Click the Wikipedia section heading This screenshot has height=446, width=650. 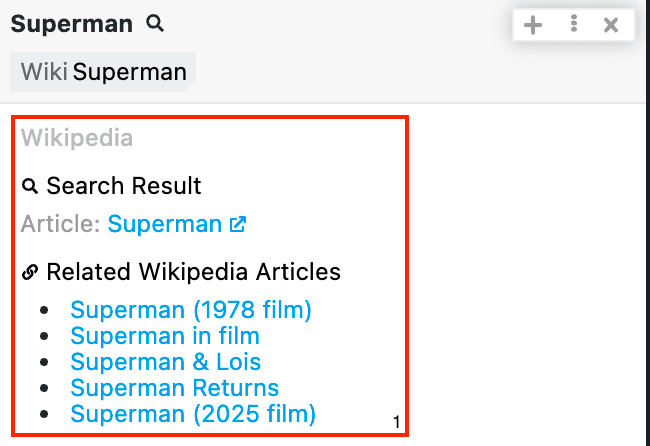(x=77, y=138)
